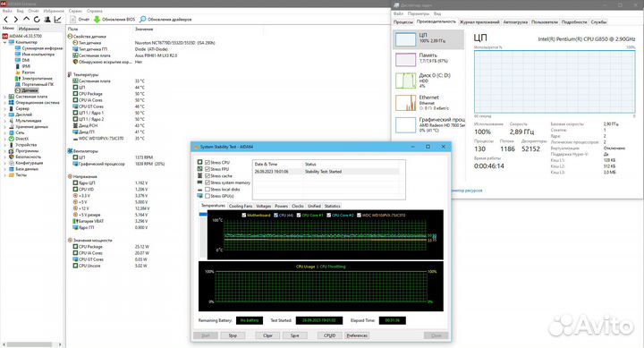
Task: Toggle the Stress cache checkbox
Action: (208, 176)
